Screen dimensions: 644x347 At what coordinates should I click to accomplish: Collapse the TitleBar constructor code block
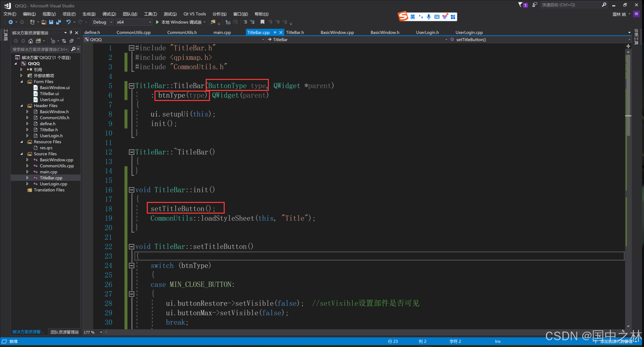(x=131, y=86)
